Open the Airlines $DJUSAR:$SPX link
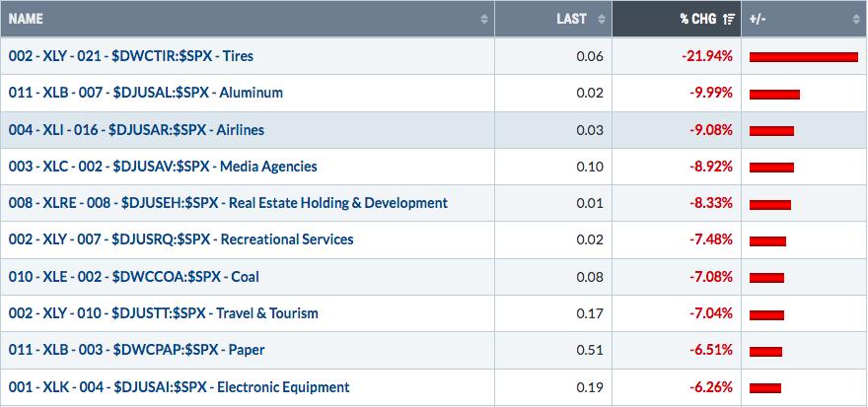 pyautogui.click(x=136, y=130)
